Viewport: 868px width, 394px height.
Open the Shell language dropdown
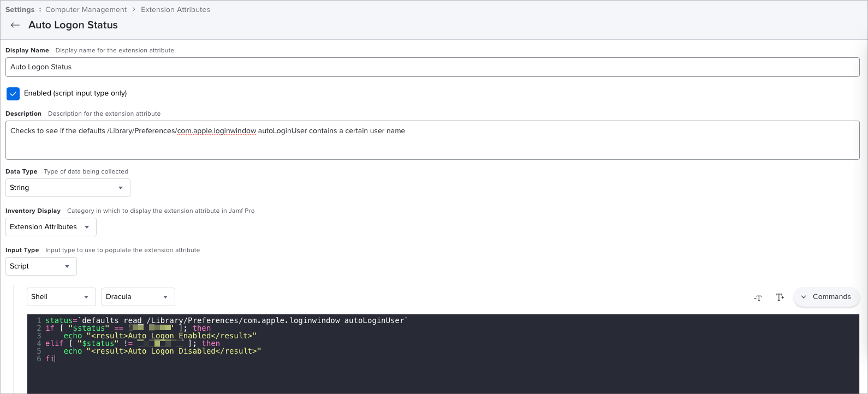coord(61,297)
